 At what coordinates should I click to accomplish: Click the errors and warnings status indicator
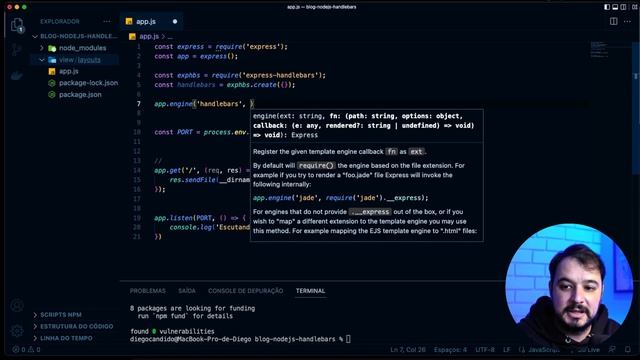[x=26, y=350]
